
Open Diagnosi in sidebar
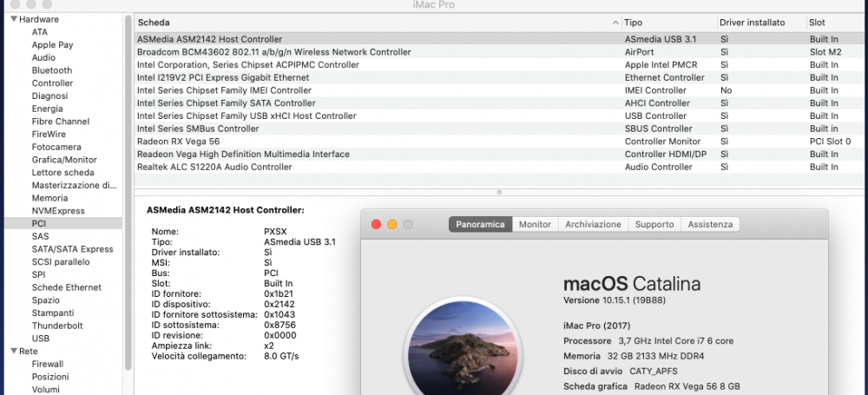(49, 95)
